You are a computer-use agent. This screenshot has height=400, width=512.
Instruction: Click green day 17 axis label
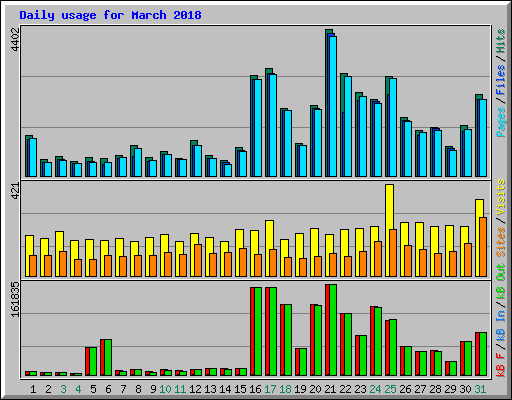pyautogui.click(x=270, y=389)
